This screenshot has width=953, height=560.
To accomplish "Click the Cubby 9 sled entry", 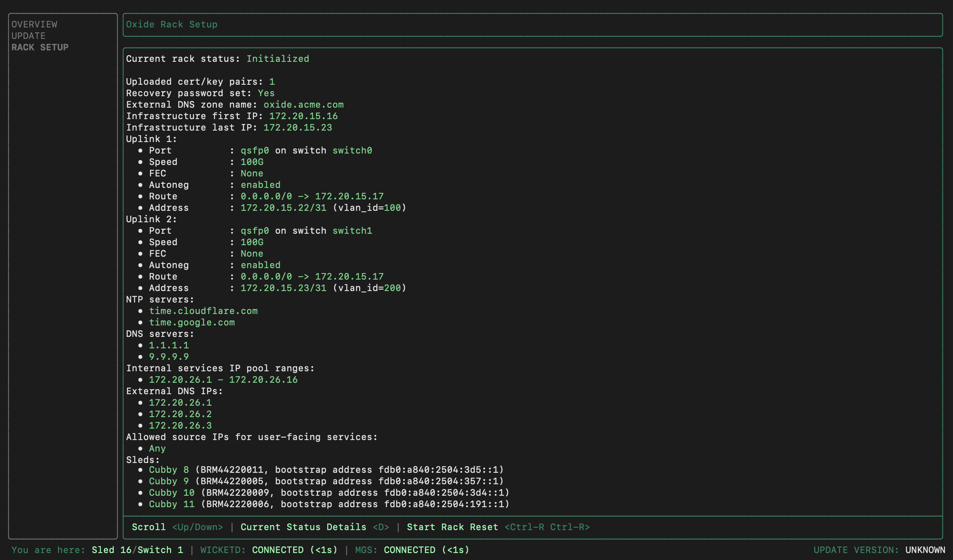I will (x=169, y=481).
